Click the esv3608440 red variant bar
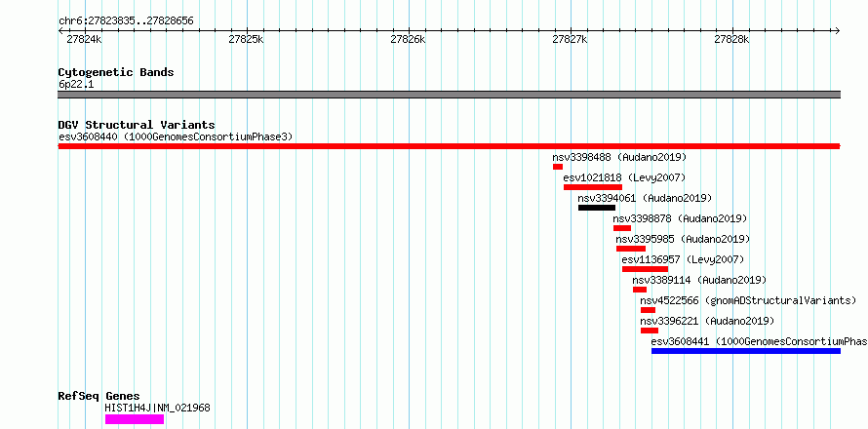This screenshot has width=868, height=429. tap(449, 146)
